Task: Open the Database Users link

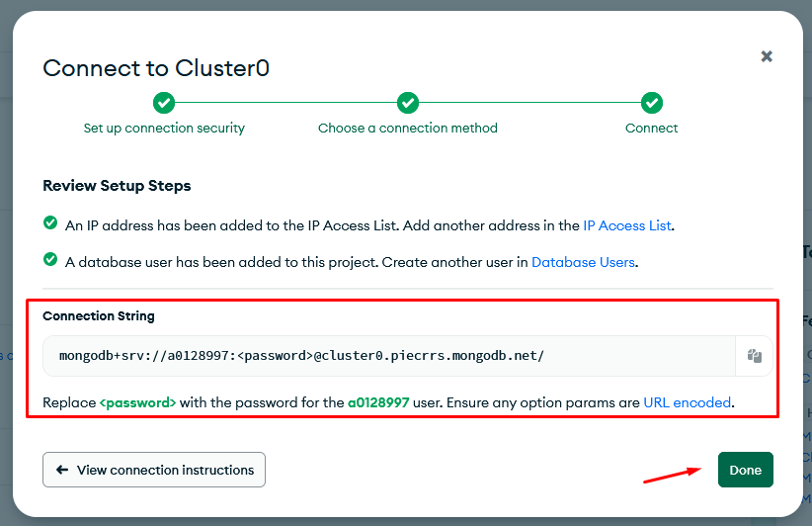Action: coord(584,262)
